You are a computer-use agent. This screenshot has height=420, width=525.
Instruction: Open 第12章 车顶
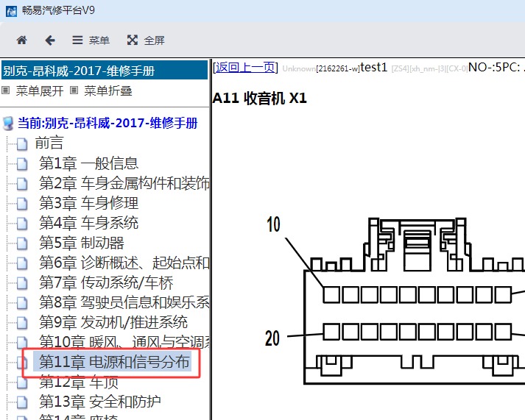tap(78, 382)
